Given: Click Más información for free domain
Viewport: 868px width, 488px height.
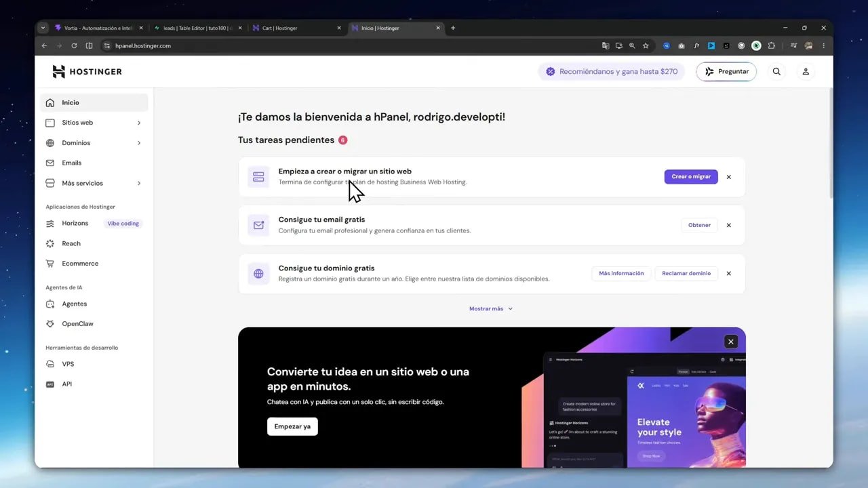Looking at the screenshot, I should tap(621, 274).
